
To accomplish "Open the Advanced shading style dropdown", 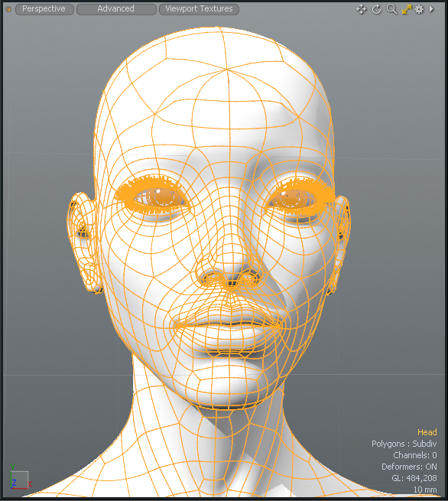I will tap(116, 9).
